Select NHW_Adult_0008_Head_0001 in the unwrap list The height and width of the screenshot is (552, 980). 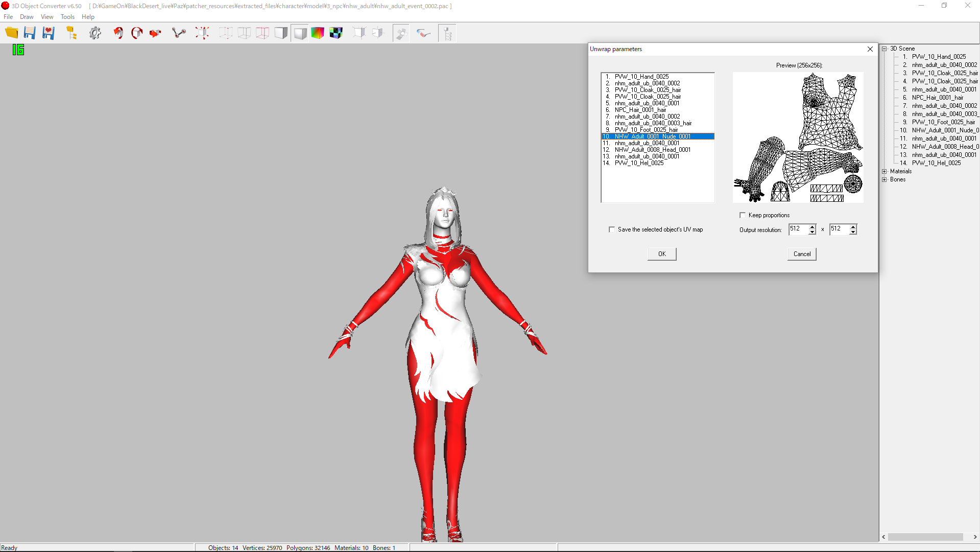pos(652,150)
